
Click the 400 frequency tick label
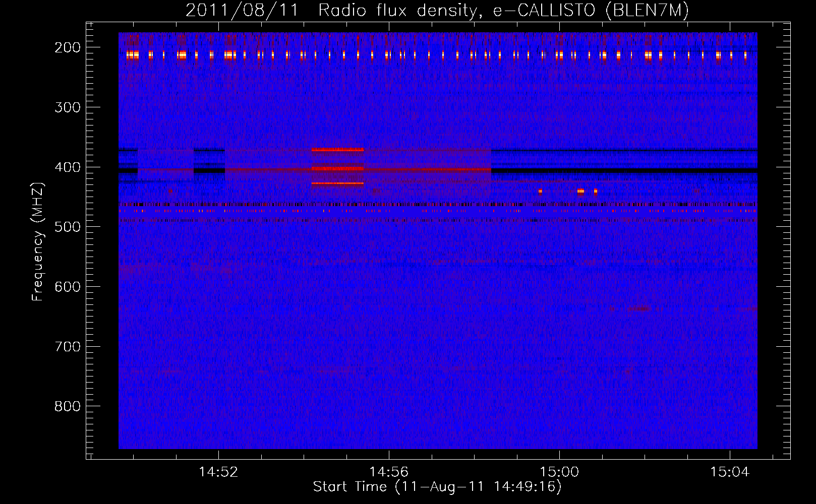(67, 167)
